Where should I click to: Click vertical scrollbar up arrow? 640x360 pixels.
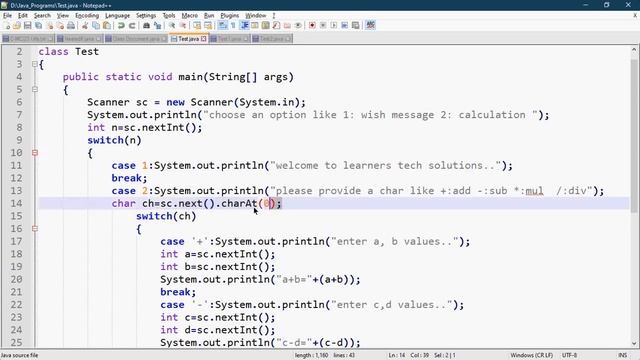pos(634,50)
